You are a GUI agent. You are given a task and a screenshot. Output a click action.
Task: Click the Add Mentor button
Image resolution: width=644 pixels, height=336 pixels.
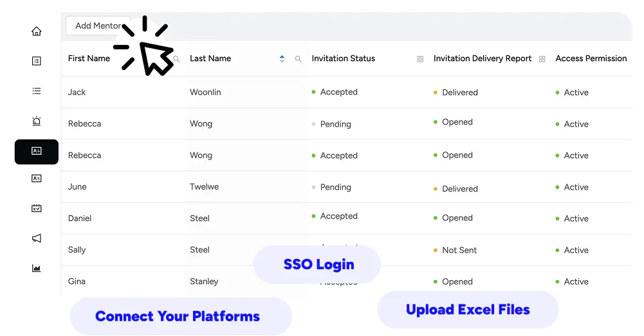(x=98, y=26)
